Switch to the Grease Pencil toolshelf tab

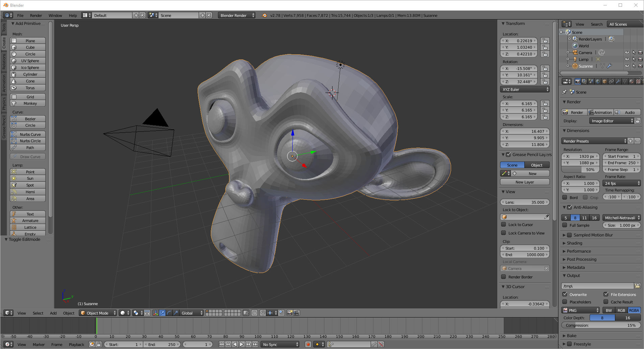tap(4, 126)
